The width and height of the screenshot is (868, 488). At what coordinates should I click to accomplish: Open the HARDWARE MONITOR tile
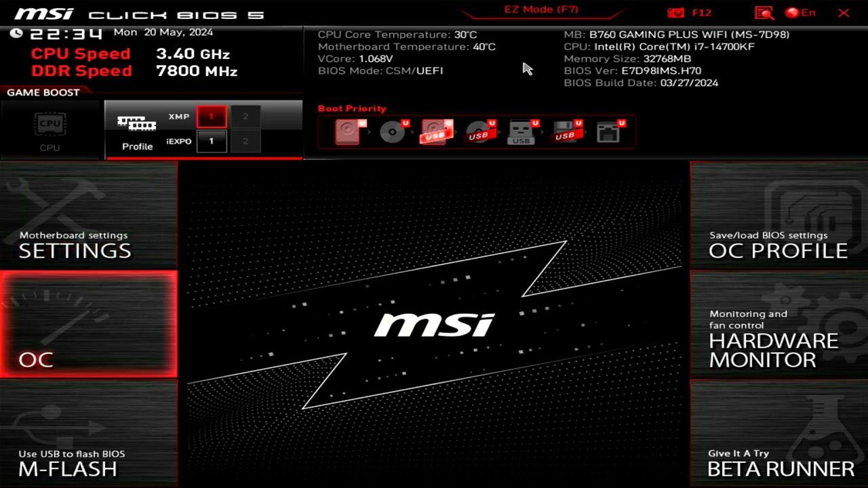tap(779, 324)
